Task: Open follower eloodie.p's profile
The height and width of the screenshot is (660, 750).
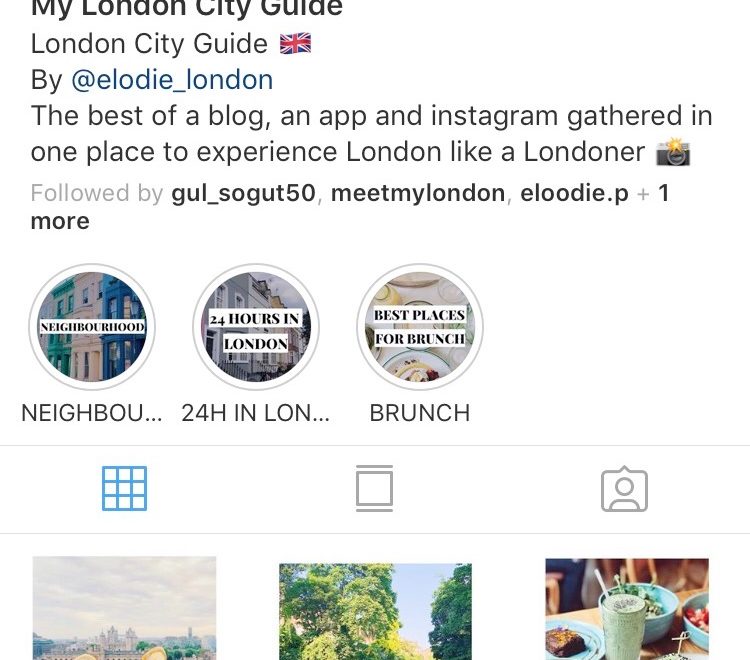Action: click(574, 194)
